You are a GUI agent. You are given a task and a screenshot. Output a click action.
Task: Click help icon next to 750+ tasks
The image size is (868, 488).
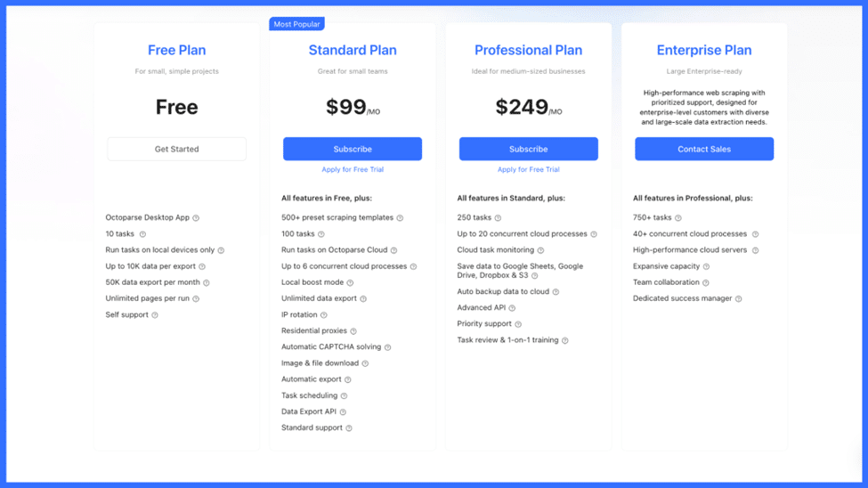(678, 218)
